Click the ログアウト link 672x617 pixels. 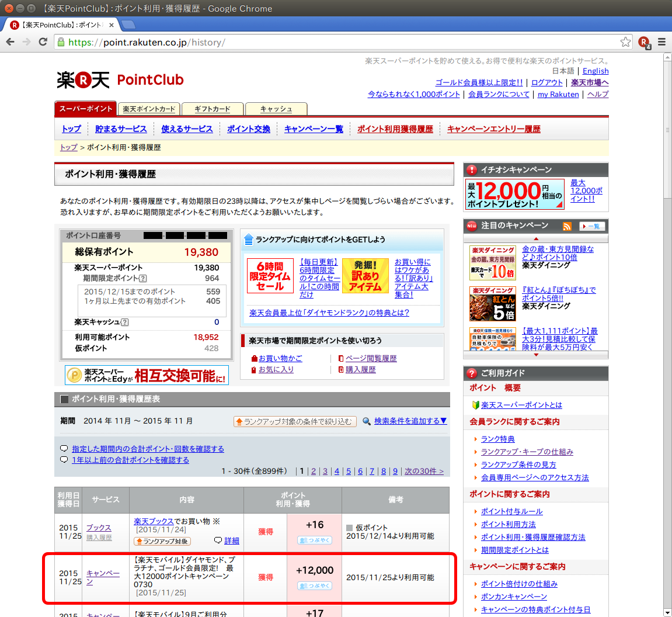(547, 83)
